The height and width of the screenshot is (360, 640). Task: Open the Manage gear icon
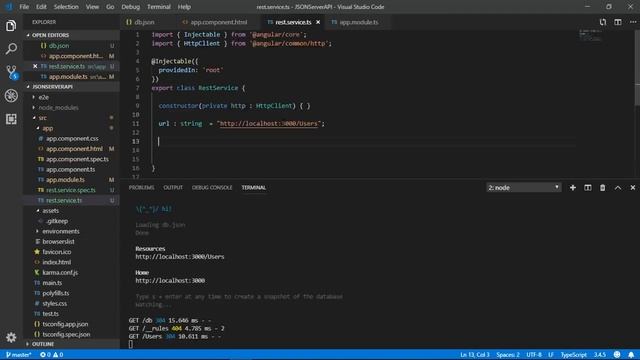[x=11, y=337]
